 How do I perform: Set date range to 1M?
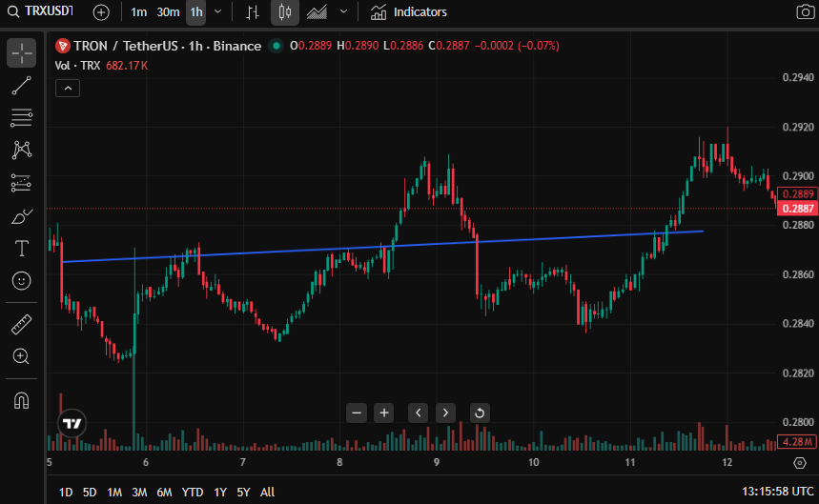click(x=114, y=492)
